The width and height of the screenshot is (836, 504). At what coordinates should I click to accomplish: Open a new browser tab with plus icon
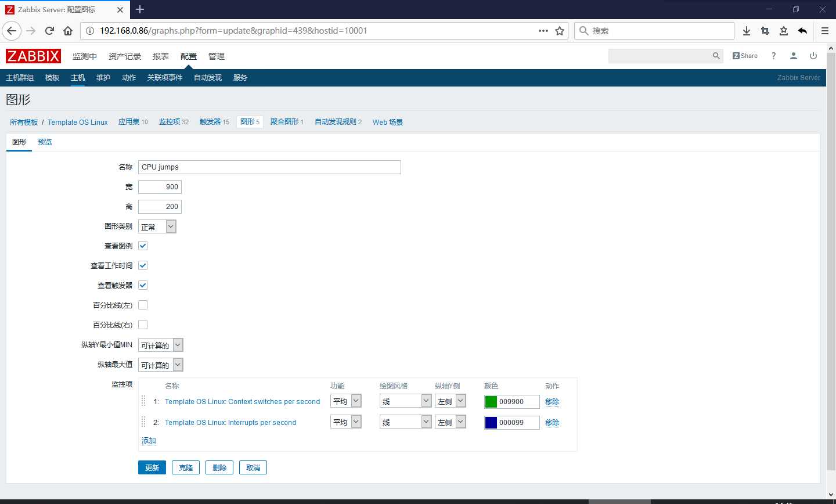[140, 9]
